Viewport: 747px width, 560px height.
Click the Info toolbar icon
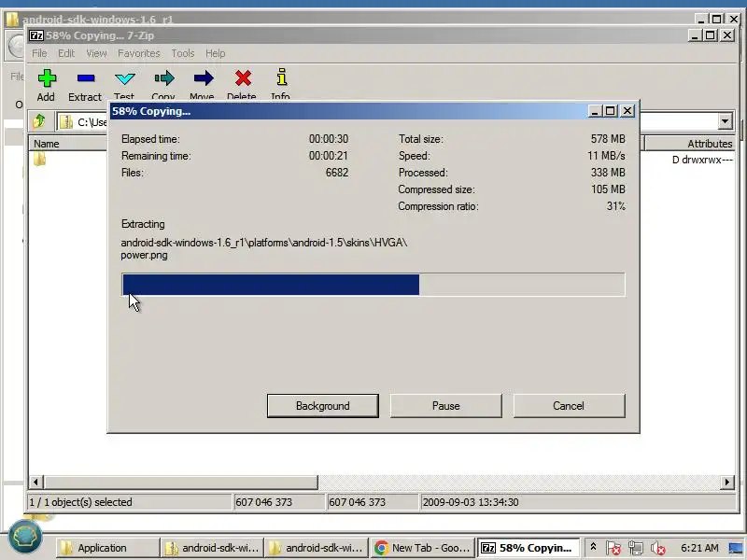(x=282, y=77)
